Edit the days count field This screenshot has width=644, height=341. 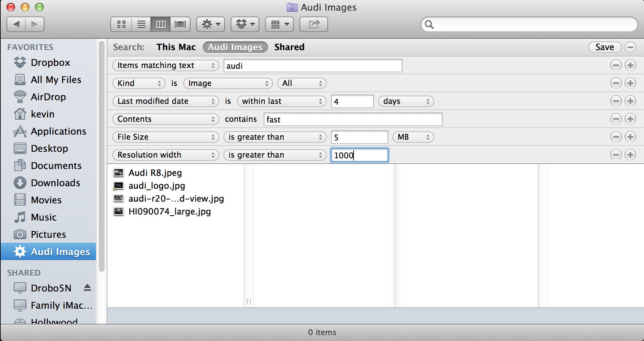pos(352,101)
